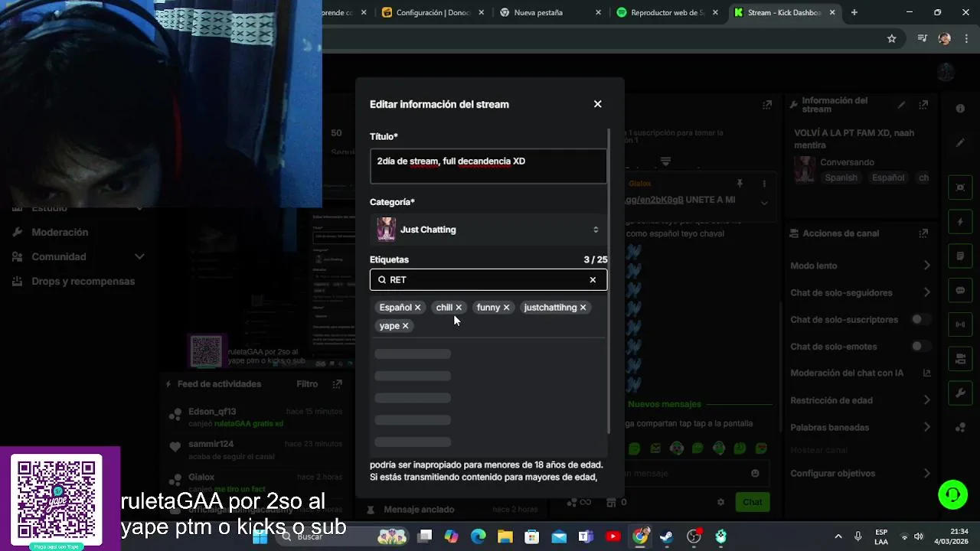Click the pencil icon in right toolbar
The width and height of the screenshot is (980, 551).
pos(960,143)
